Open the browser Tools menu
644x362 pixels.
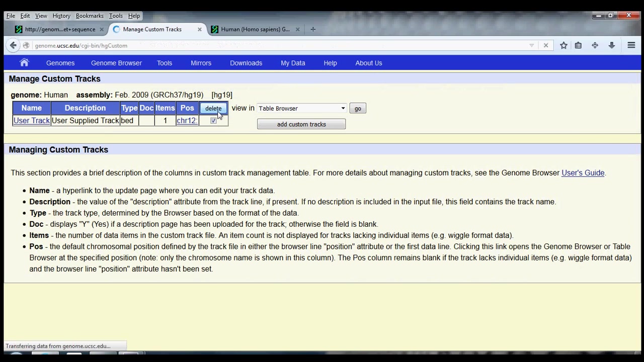pos(116,16)
